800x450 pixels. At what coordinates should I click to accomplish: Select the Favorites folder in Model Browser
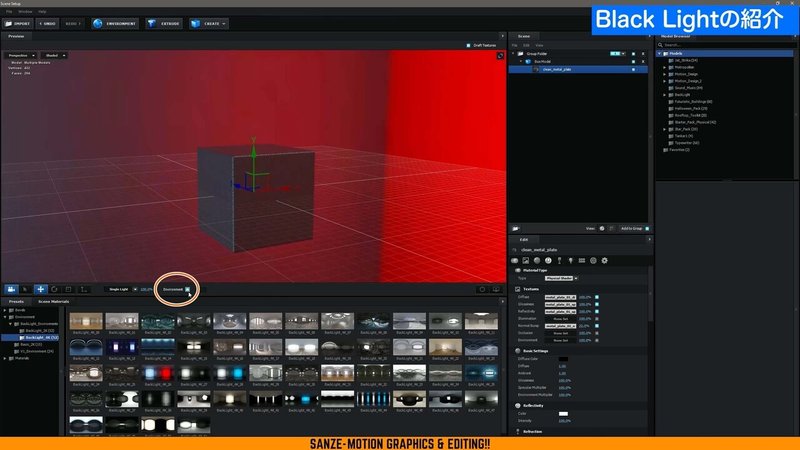click(x=679, y=150)
